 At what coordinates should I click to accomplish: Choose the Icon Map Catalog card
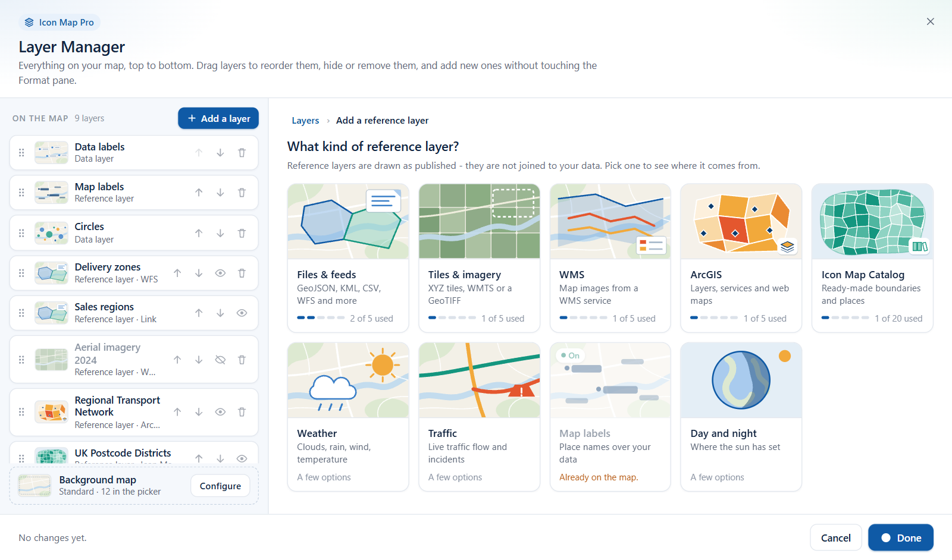pyautogui.click(x=872, y=257)
